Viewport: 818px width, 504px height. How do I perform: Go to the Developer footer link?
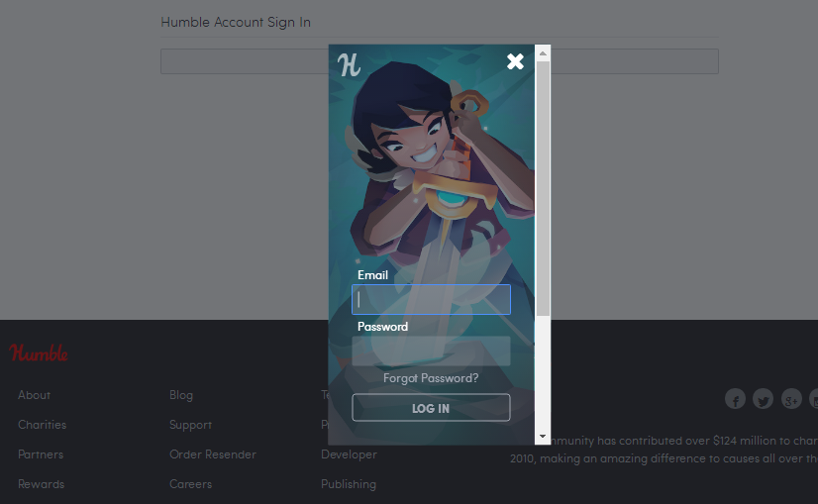tap(349, 454)
